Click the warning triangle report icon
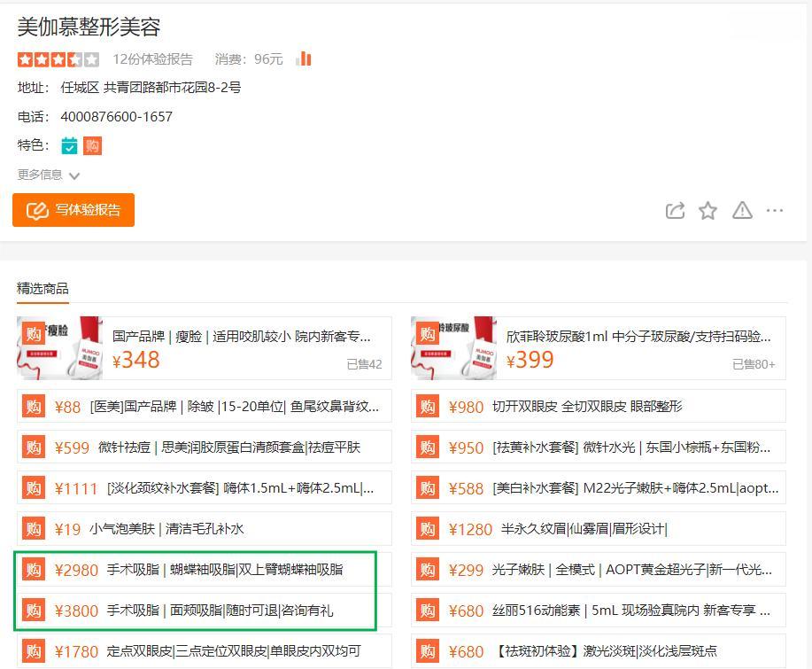 [x=742, y=211]
